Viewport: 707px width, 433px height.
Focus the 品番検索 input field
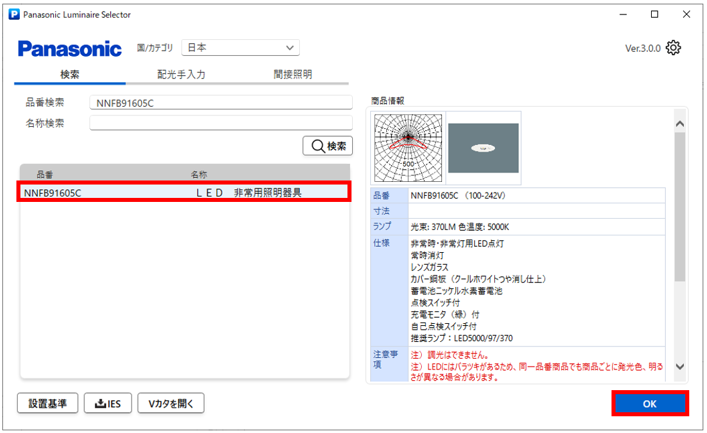220,102
